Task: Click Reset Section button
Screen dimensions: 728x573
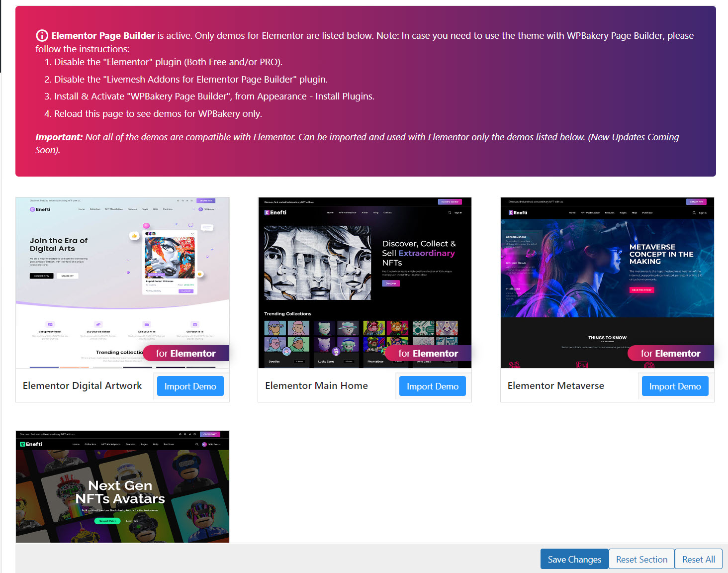Action: pyautogui.click(x=641, y=559)
